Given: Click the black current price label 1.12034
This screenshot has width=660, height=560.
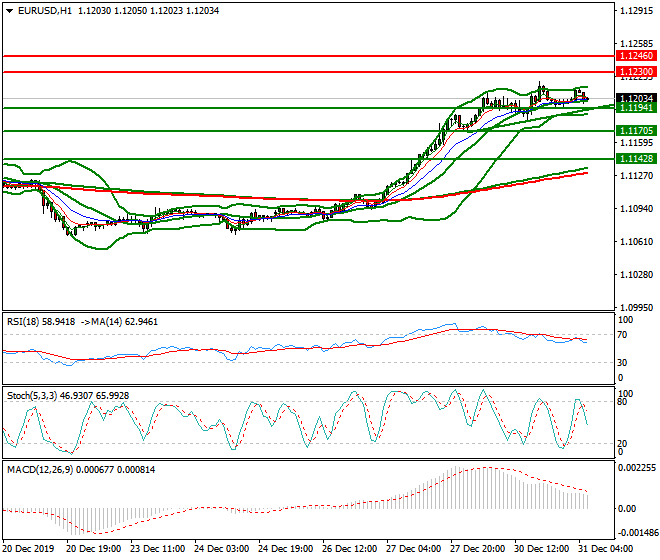Looking at the screenshot, I should [636, 98].
